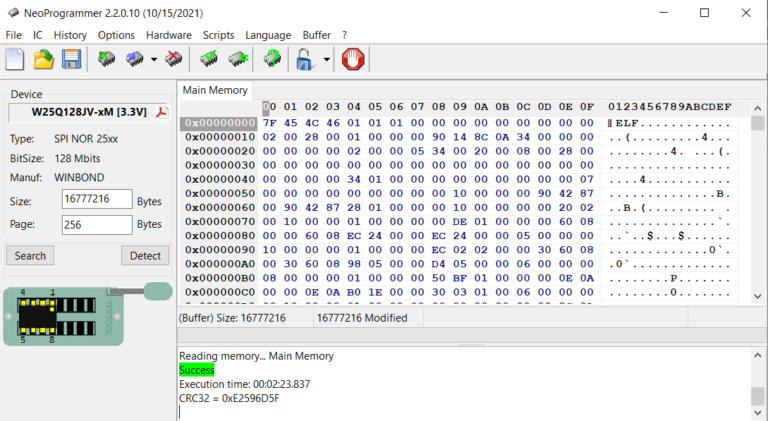Open a file with the folder icon
768x421 pixels.
coord(44,60)
